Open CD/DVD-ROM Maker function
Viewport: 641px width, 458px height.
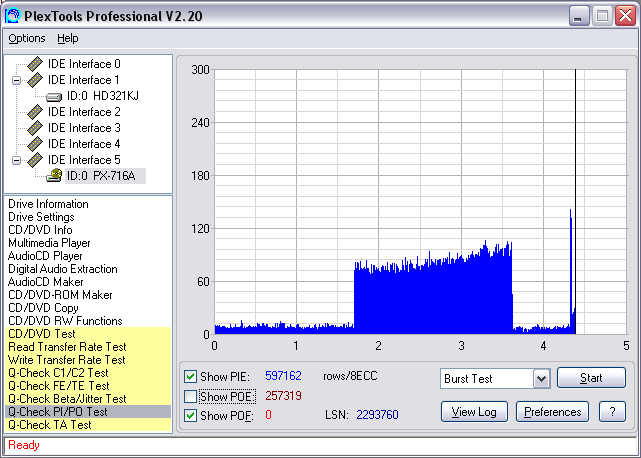point(60,295)
